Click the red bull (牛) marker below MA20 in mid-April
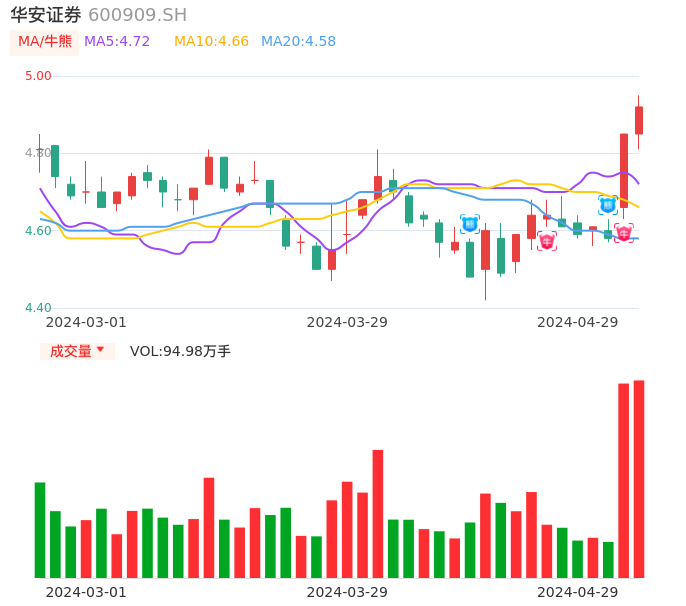The image size is (686, 606). point(547,241)
